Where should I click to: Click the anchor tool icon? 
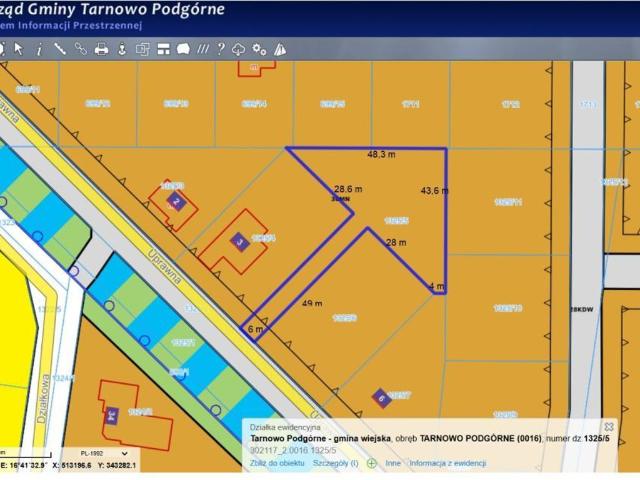(121, 48)
